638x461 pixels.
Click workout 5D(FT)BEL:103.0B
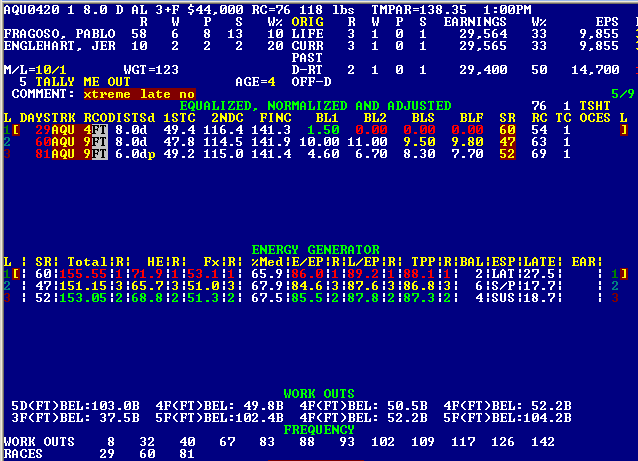[75, 406]
